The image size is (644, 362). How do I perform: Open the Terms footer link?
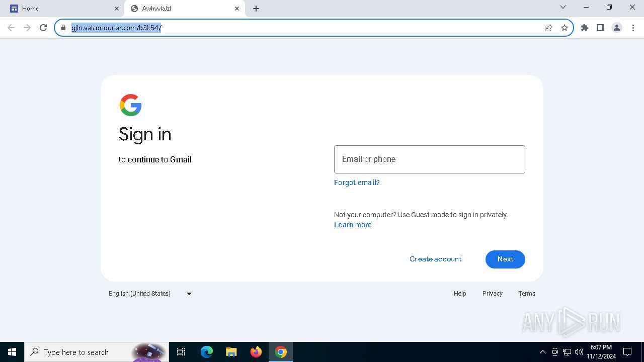[x=527, y=294]
